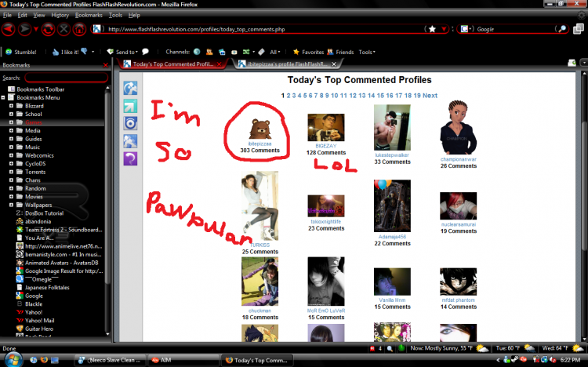Click the Stumble! toolbar button
Image resolution: width=588 pixels, height=367 pixels.
[x=21, y=53]
